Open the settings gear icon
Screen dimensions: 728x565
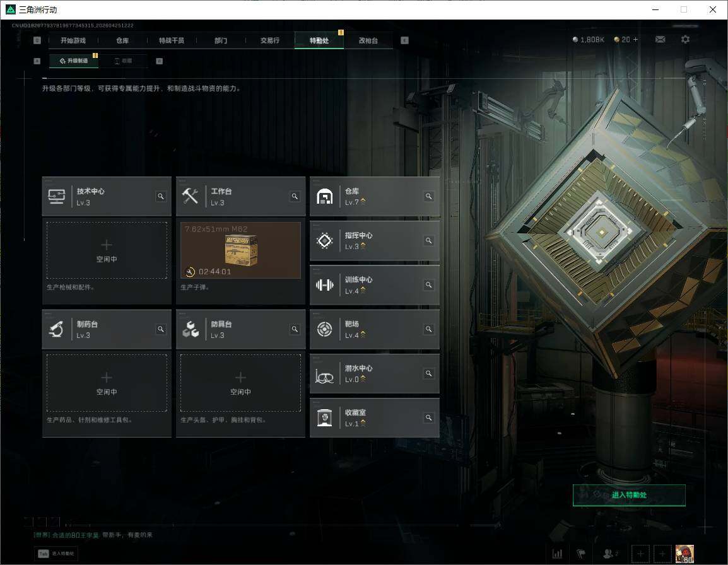(x=685, y=40)
